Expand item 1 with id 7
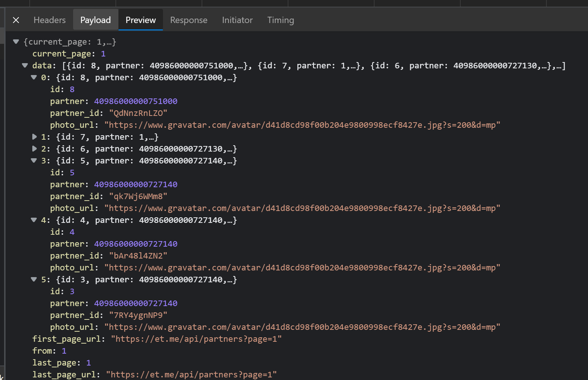The image size is (588, 380). pyautogui.click(x=34, y=137)
